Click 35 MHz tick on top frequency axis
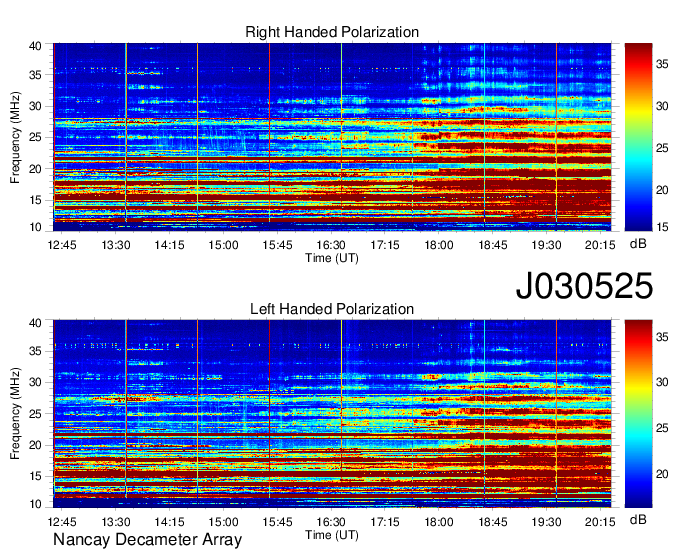Screen dimensions: 680x552 [x=36, y=75]
